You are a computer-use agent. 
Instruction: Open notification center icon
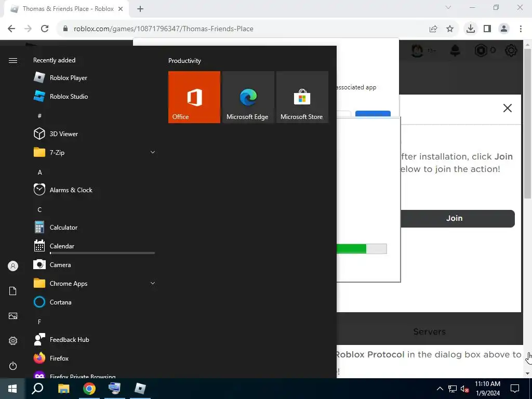point(515,389)
